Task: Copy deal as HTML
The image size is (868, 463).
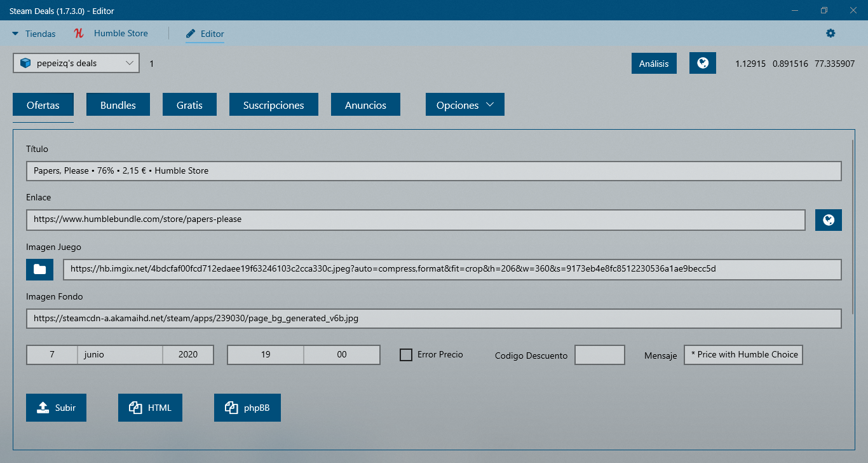Action: pyautogui.click(x=150, y=408)
